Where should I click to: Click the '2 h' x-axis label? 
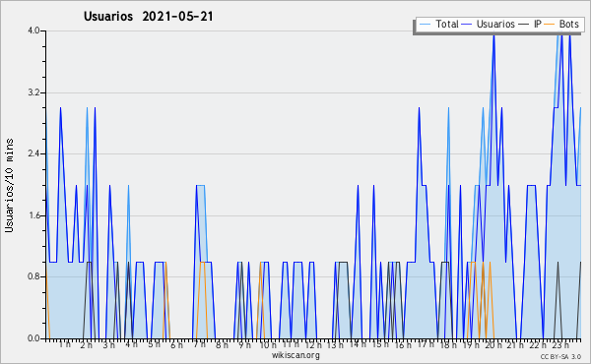tap(87, 345)
